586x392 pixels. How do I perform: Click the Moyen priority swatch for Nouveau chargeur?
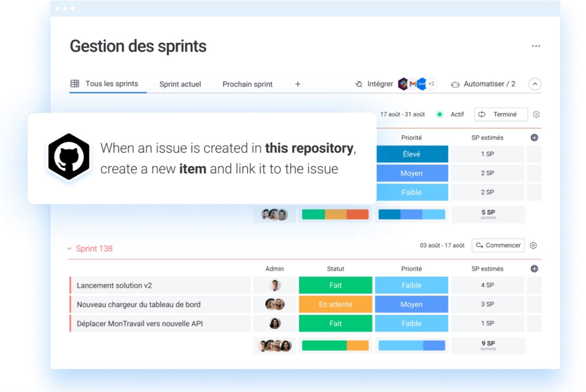pyautogui.click(x=411, y=304)
